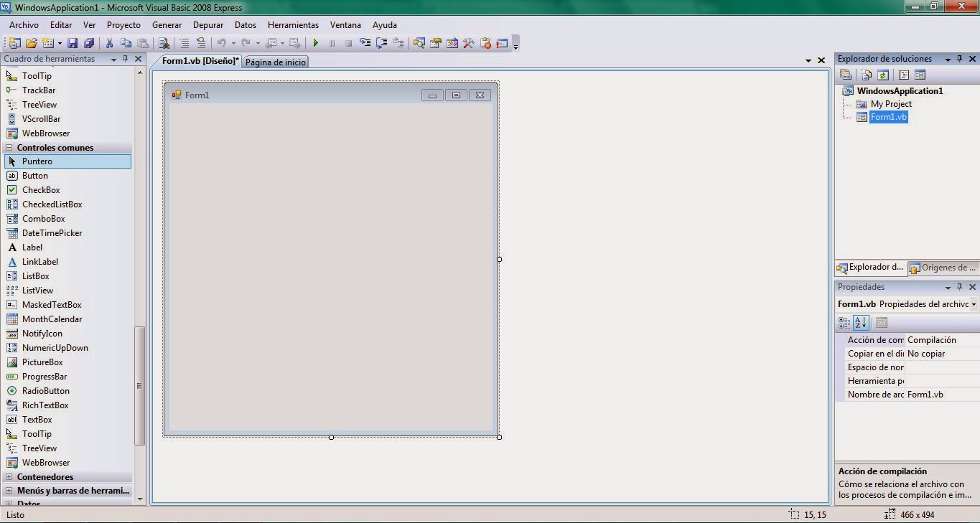
Task: Expand the Contenedores toolbox category
Action: tap(10, 476)
